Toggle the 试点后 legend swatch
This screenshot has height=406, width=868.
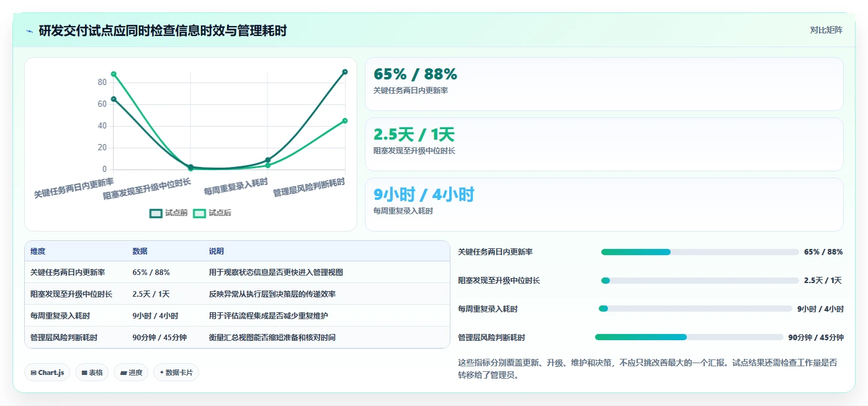point(199,213)
